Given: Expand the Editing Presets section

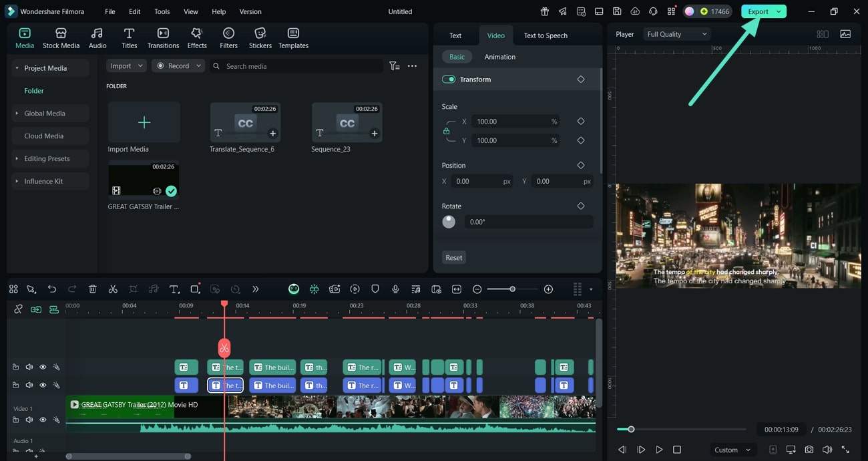Looking at the screenshot, I should (17, 159).
